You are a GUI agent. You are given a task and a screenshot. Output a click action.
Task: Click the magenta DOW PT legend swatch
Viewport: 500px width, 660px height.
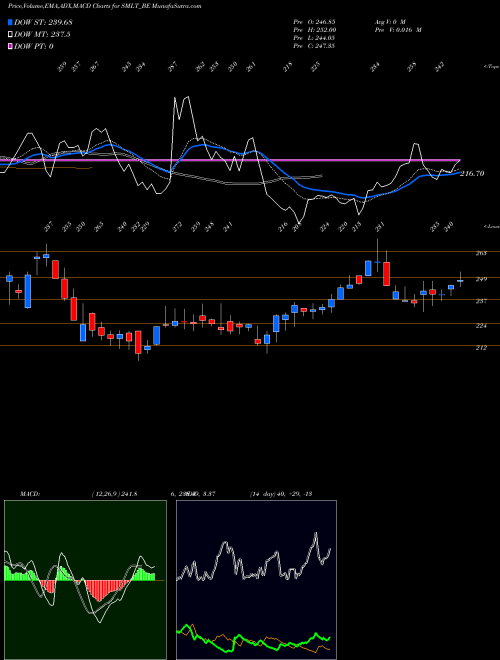pos(10,46)
